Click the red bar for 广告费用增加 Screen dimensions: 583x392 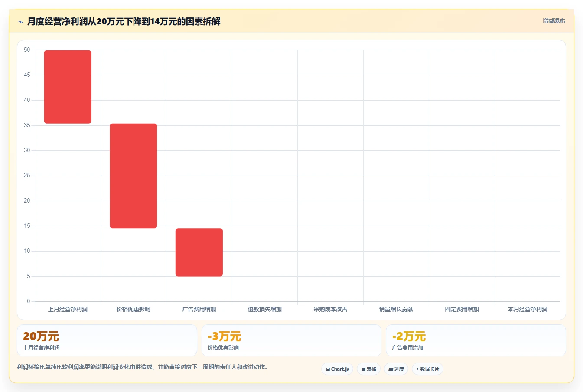[199, 252]
